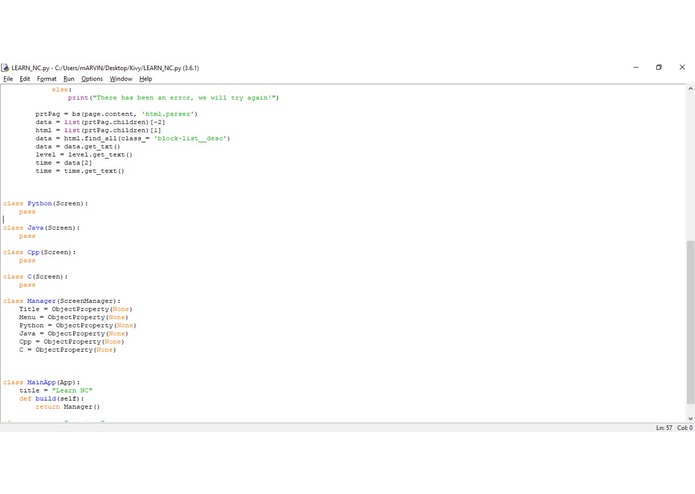The width and height of the screenshot is (695, 494).
Task: Minimize the LEARN_NC.py window
Action: pos(636,67)
